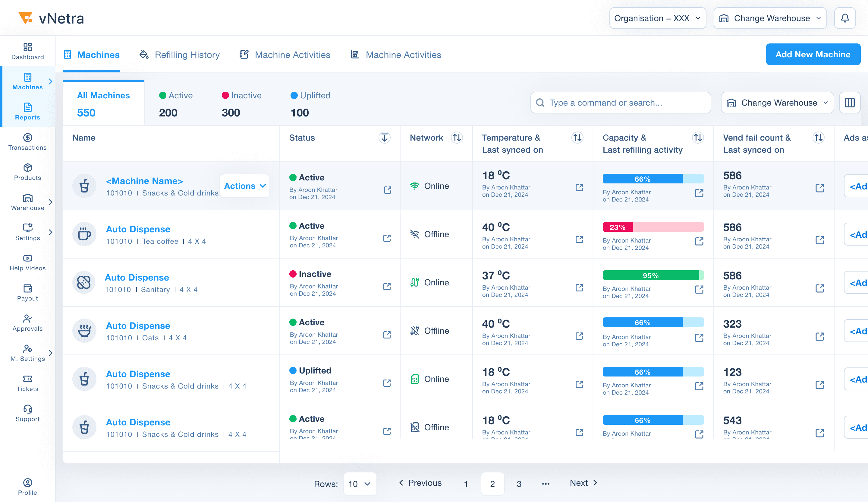
Task: Open Payout in the sidebar
Action: 27,292
